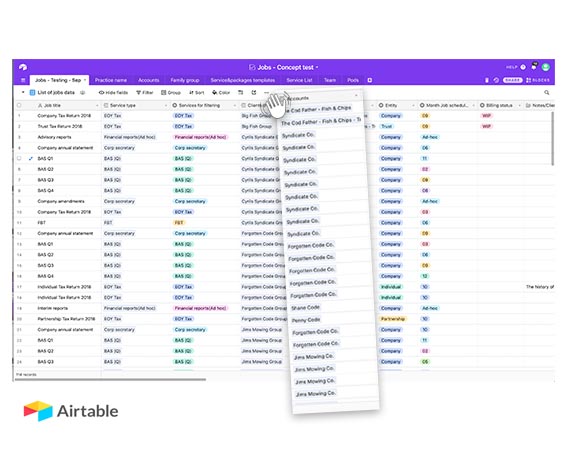Click the orange FBT tag on row 11
Image resolution: width=567 pixels, height=455 pixels.
pos(179,223)
